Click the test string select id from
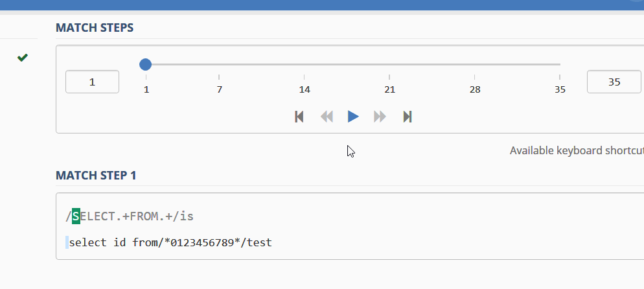The image size is (644, 289). pyautogui.click(x=170, y=242)
